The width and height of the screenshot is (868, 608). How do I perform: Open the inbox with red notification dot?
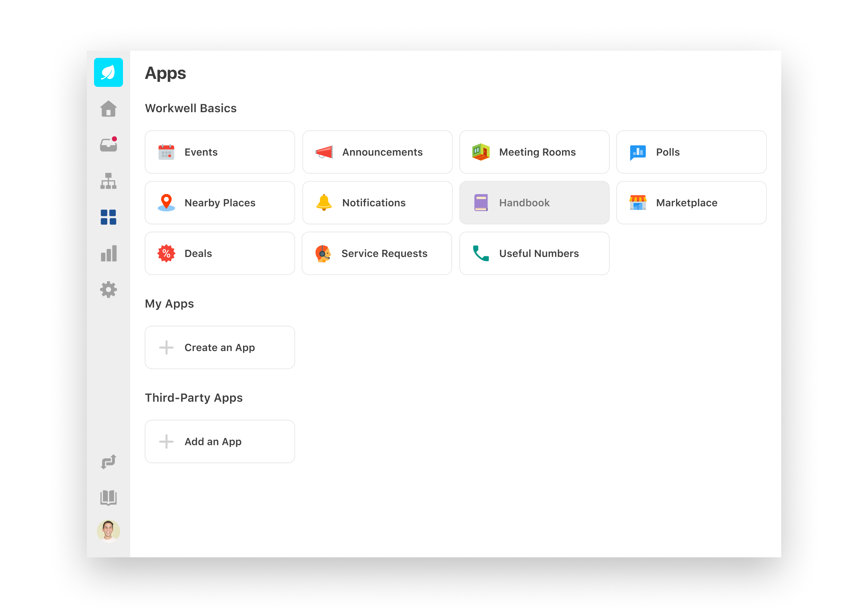[x=108, y=145]
